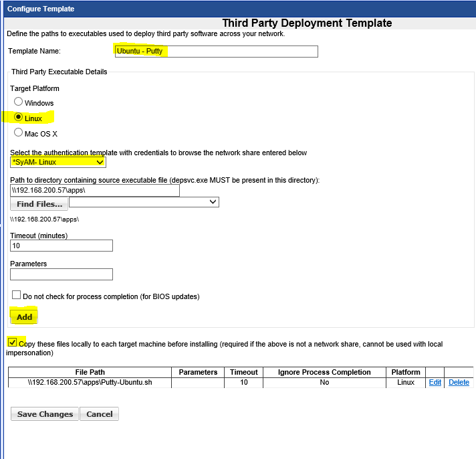Screen dimensions: 476x459
Task: Select the Linux target platform option
Action: pos(19,118)
